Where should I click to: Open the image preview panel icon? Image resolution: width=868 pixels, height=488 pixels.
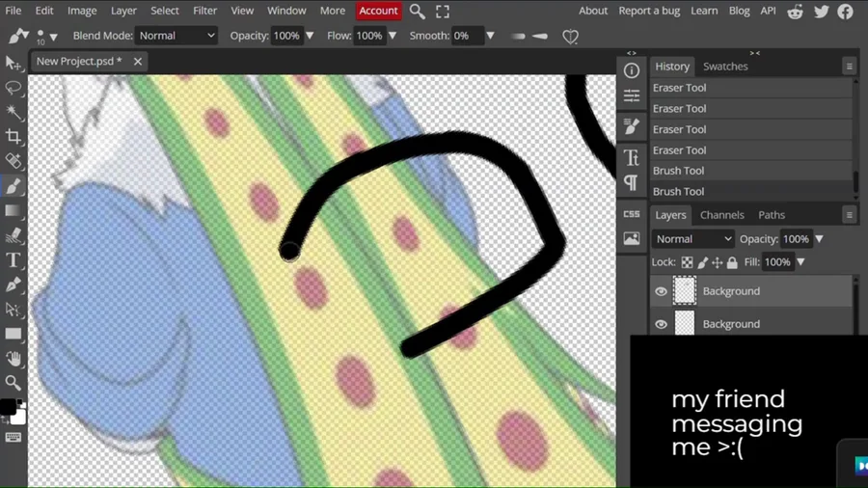click(632, 238)
